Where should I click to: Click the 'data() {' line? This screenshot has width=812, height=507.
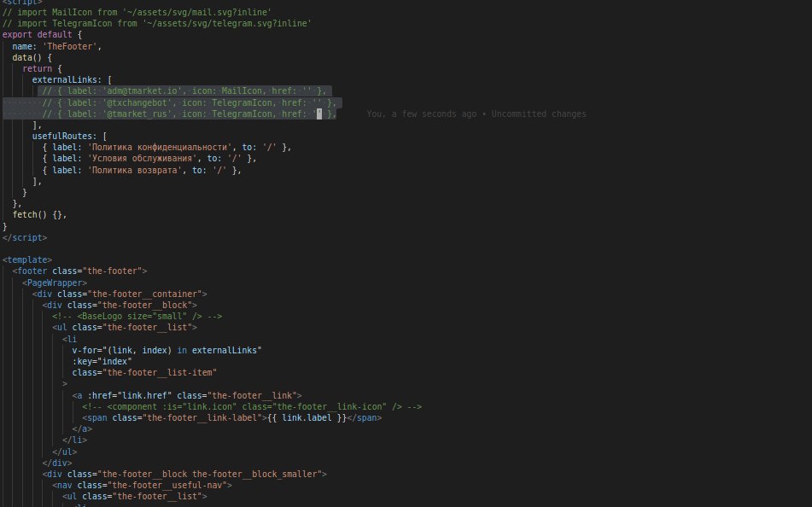coord(32,57)
